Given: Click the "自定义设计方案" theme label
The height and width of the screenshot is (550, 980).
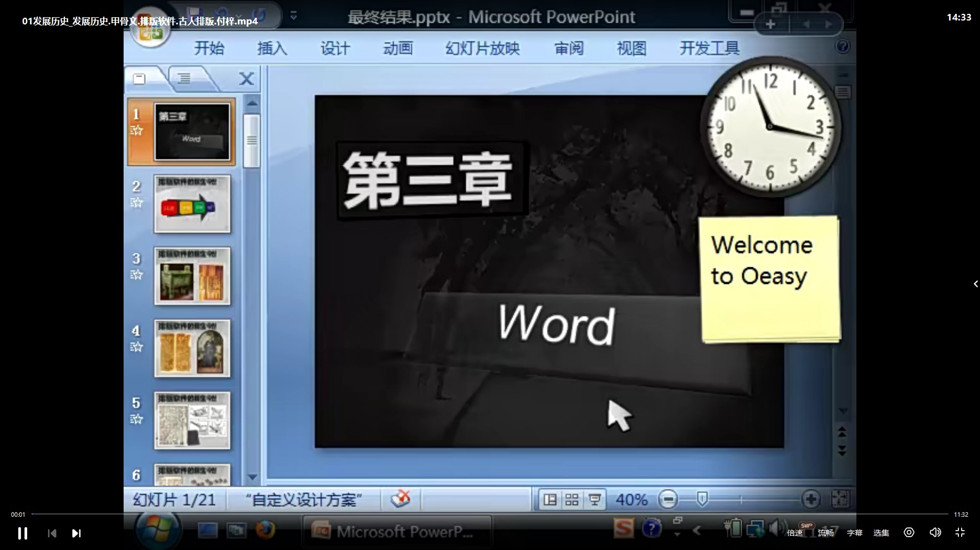Looking at the screenshot, I should coord(304,500).
